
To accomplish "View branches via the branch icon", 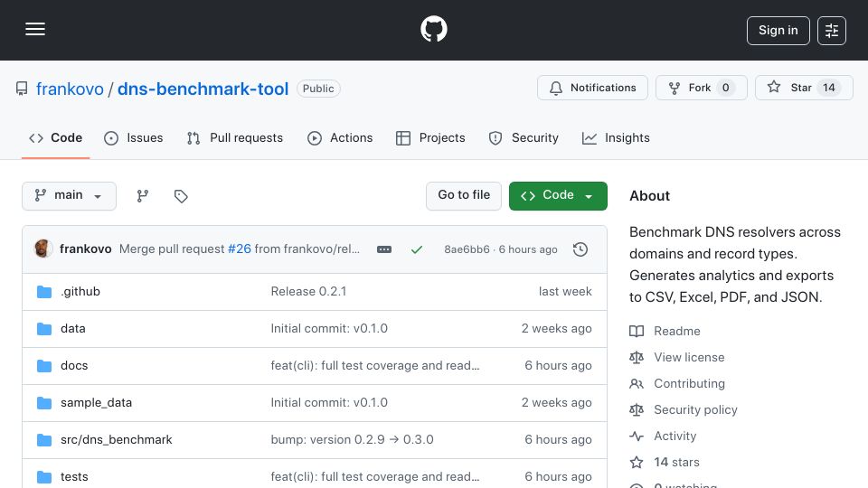I will click(142, 196).
